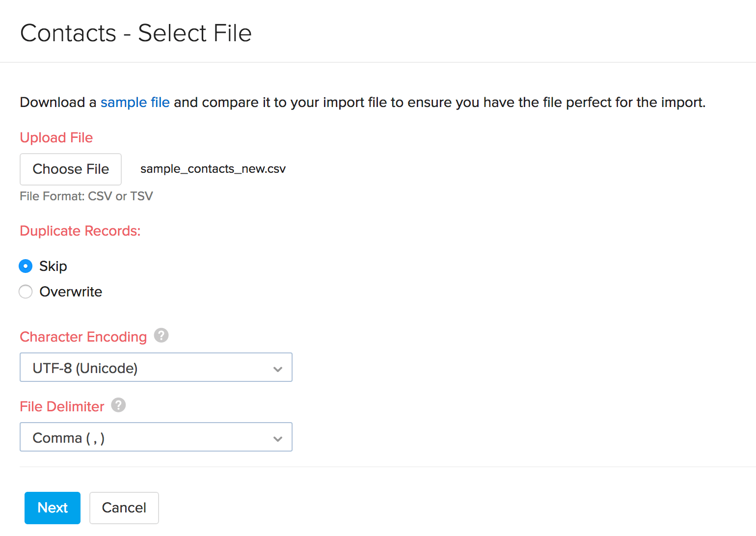756x536 pixels.
Task: Click the Contacts - Select File heading
Action: coord(135,32)
